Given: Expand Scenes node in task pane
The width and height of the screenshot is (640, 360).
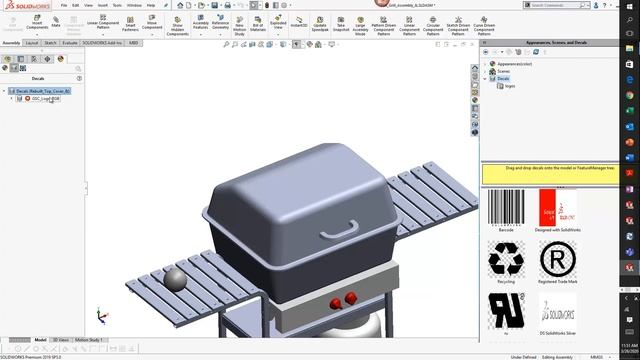Looking at the screenshot, I should tap(485, 71).
